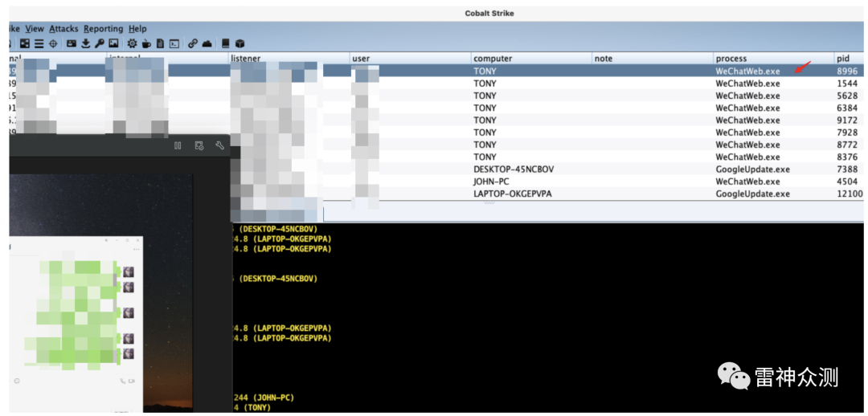Select LAPTOP-OKGEPVPA in the computer column
The height and width of the screenshot is (416, 868).
click(x=513, y=194)
